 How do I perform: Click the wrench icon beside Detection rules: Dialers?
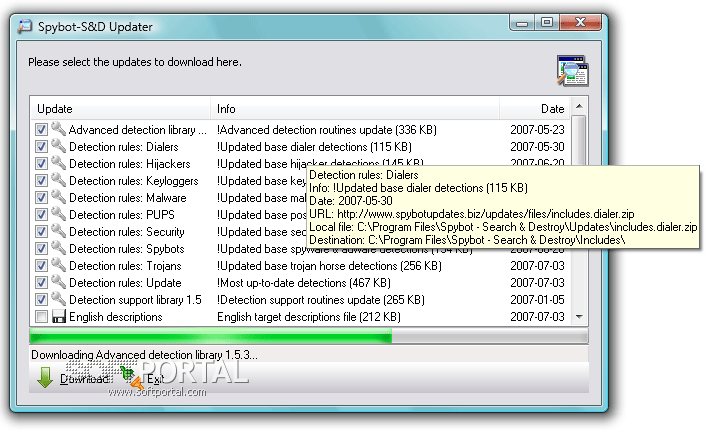point(58,146)
